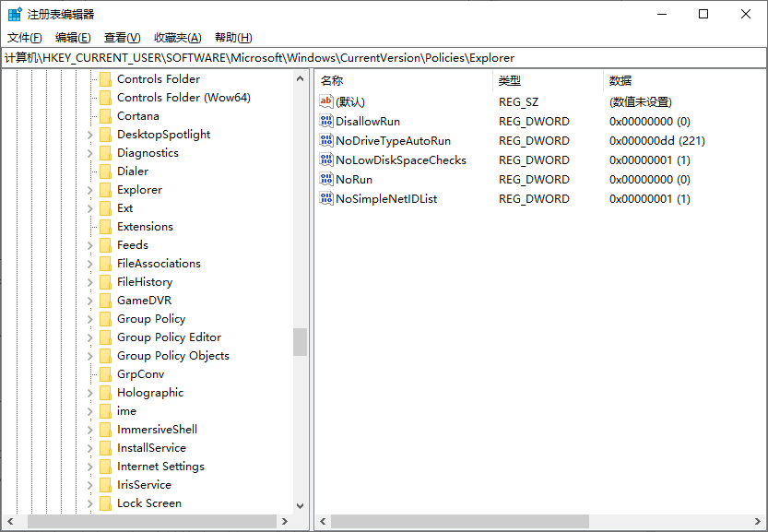Click the Diagnostics folder icon
Viewport: 768px width, 532px height.
(105, 153)
